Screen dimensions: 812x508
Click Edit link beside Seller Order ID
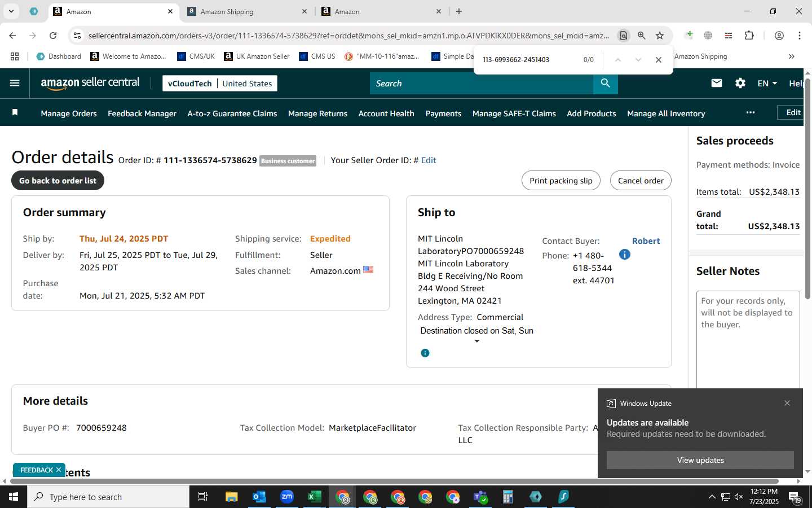coord(429,160)
